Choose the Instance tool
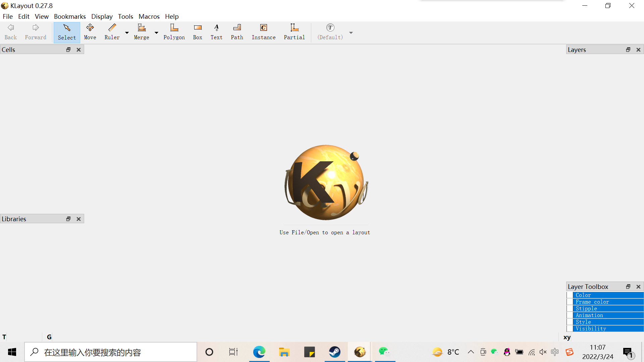Screen dimensions: 644x362 pos(264,32)
